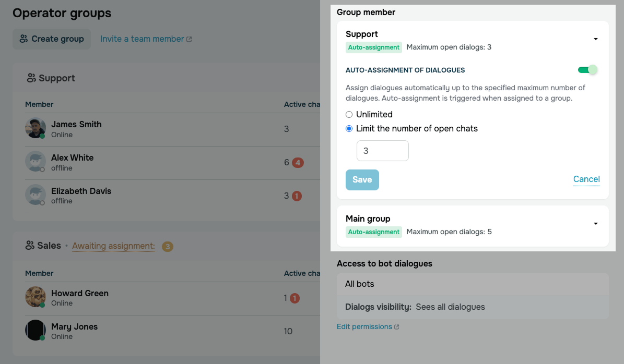Viewport: 624px width, 364px height.
Task: Open the Awaiting assignment link in Sales
Action: point(113,246)
